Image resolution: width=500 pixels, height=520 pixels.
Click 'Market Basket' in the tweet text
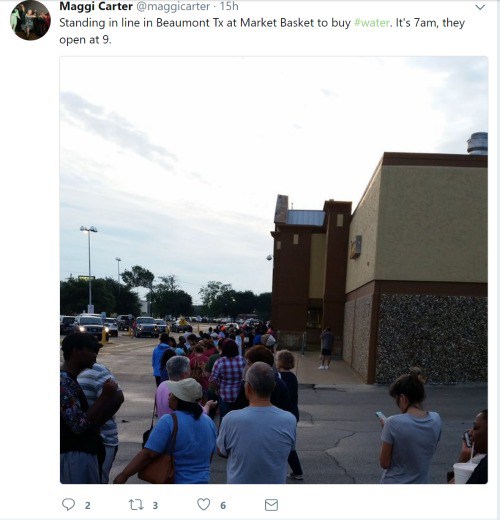pos(277,23)
